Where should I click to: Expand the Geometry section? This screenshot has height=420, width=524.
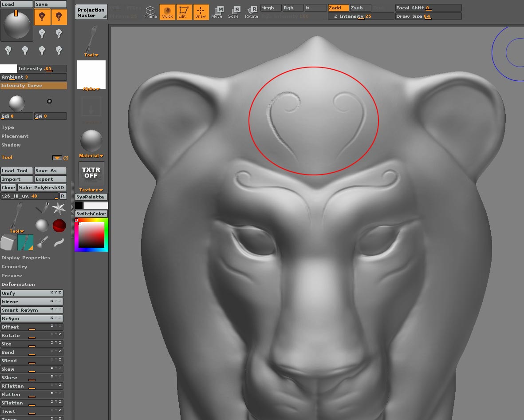coord(14,266)
